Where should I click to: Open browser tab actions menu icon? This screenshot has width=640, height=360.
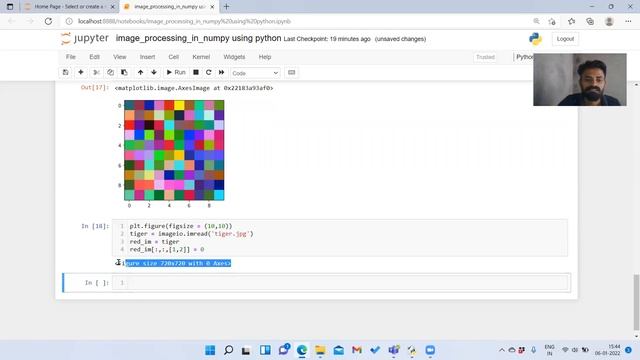point(10,7)
